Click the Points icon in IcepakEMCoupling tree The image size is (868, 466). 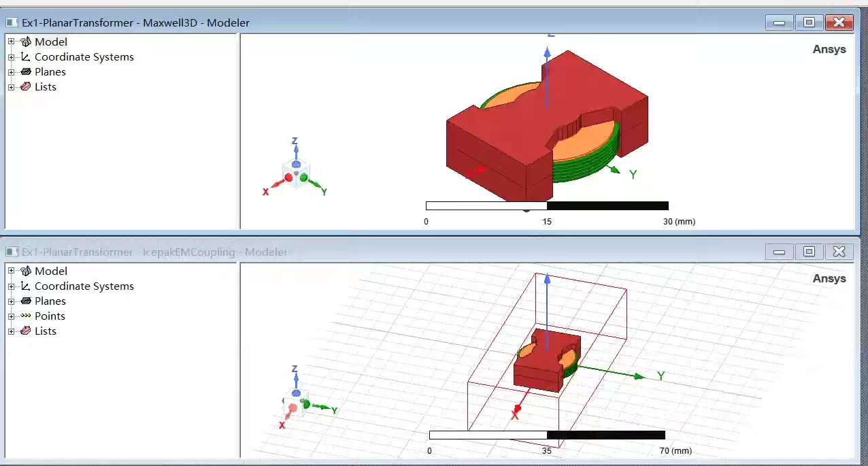pos(26,316)
